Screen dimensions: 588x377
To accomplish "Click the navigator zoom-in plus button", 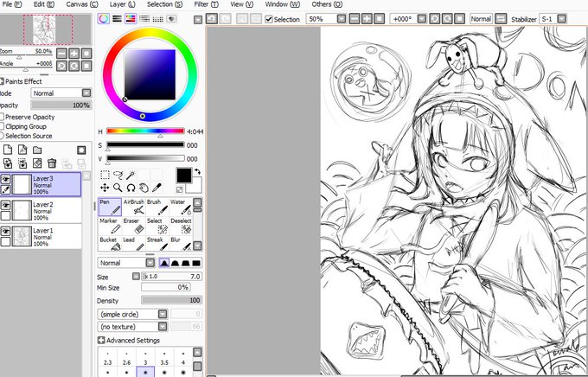I will pyautogui.click(x=73, y=54).
